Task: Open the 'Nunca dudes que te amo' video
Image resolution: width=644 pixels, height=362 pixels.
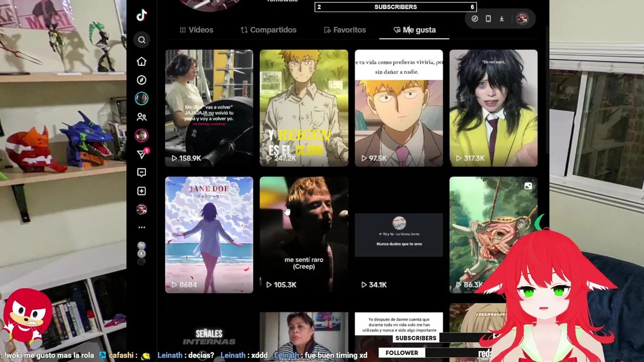Action: [398, 234]
